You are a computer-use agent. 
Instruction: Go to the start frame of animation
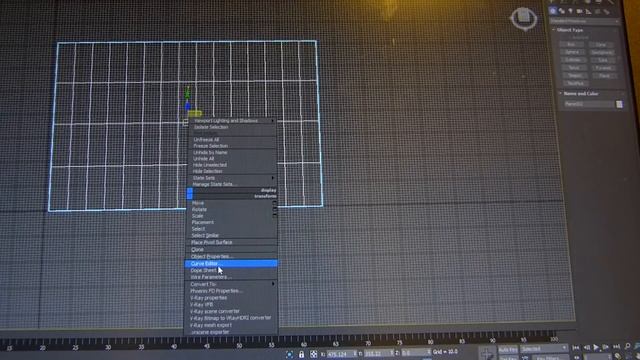pos(576,348)
